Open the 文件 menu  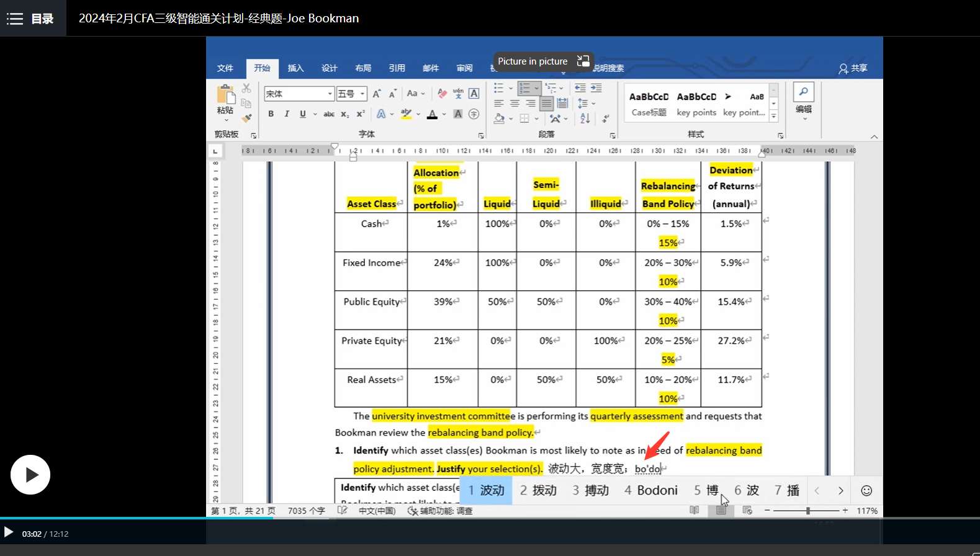225,68
